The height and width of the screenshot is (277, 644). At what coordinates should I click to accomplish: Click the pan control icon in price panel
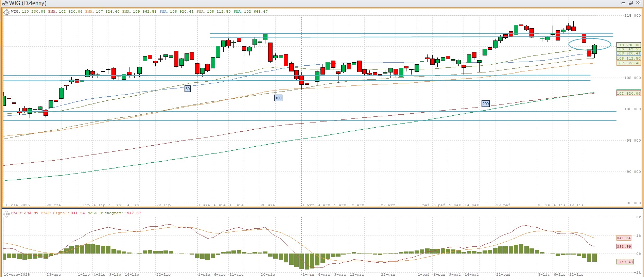tap(6, 13)
